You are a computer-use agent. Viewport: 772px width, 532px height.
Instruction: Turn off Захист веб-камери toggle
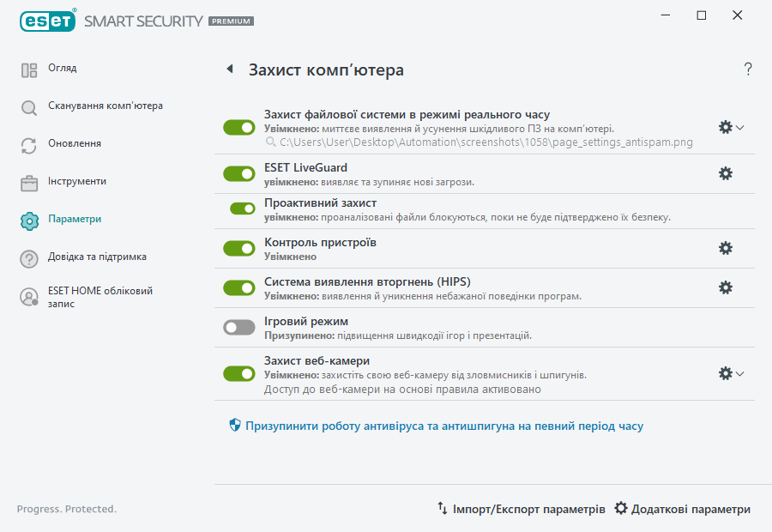238,373
